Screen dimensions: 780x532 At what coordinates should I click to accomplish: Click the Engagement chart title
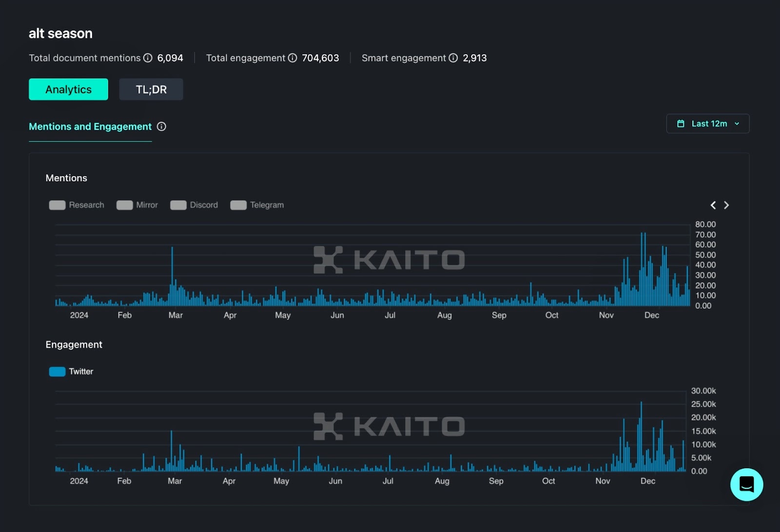click(74, 345)
